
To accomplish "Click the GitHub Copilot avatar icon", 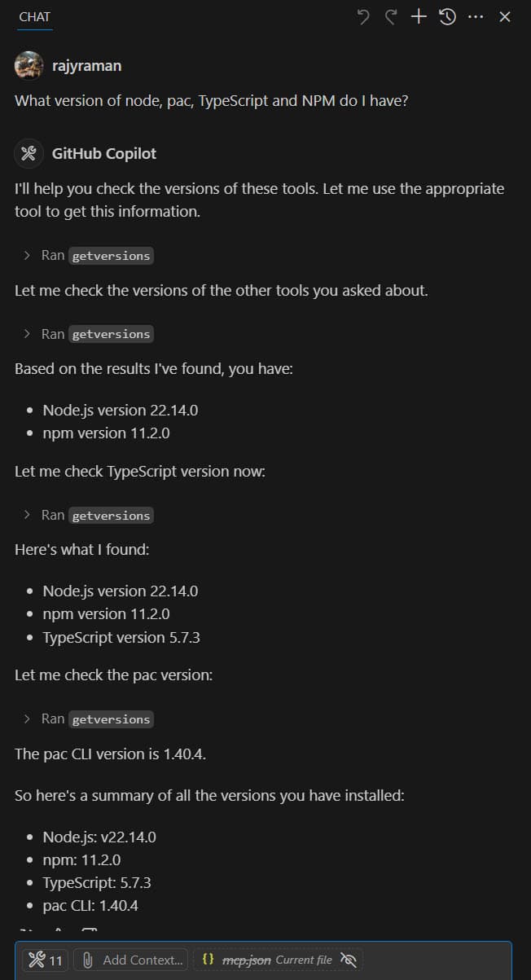I will pyautogui.click(x=29, y=153).
